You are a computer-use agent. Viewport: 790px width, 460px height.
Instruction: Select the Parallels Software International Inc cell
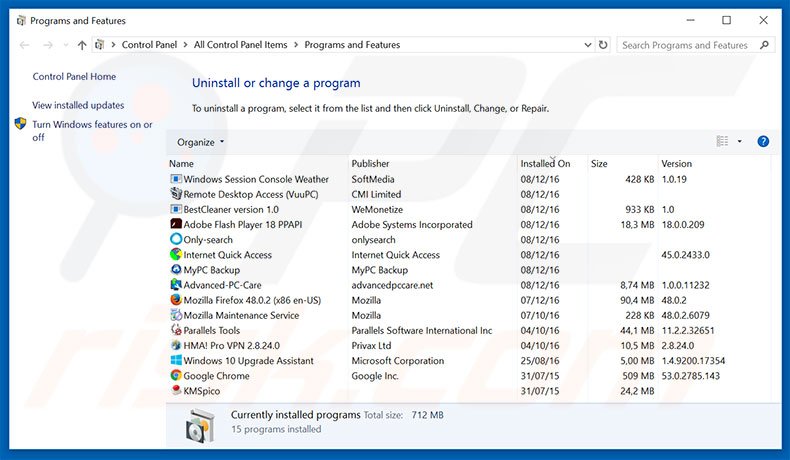pos(422,331)
